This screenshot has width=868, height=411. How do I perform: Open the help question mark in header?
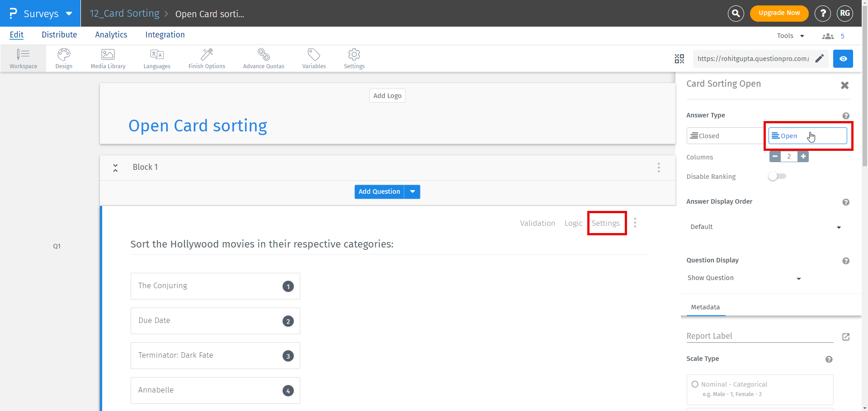(x=823, y=14)
